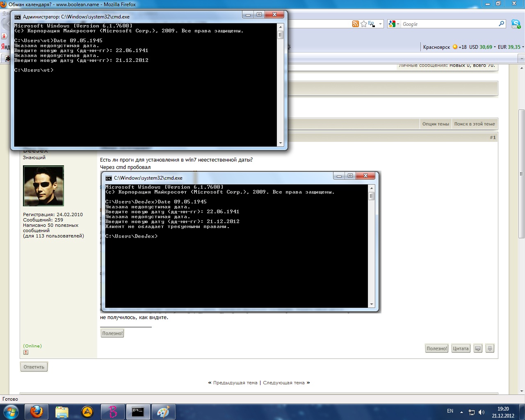Show hidden system tray icons
525x420 pixels.
pyautogui.click(x=462, y=412)
